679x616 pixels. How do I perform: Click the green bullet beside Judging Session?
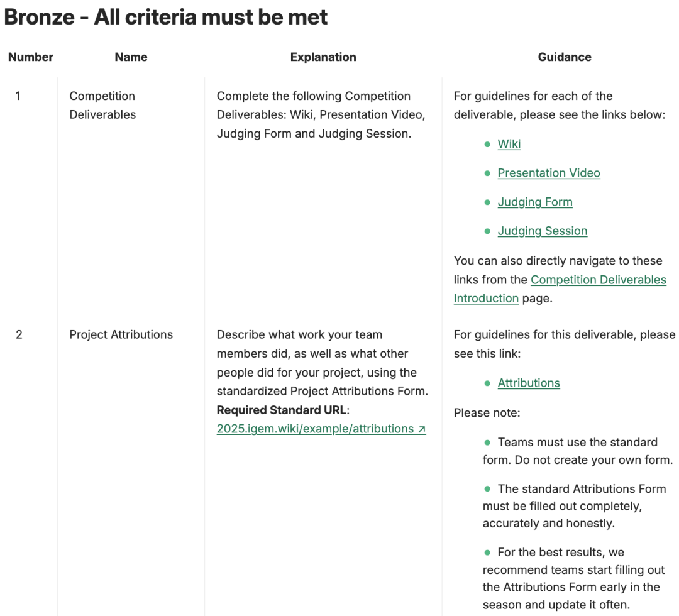487,231
